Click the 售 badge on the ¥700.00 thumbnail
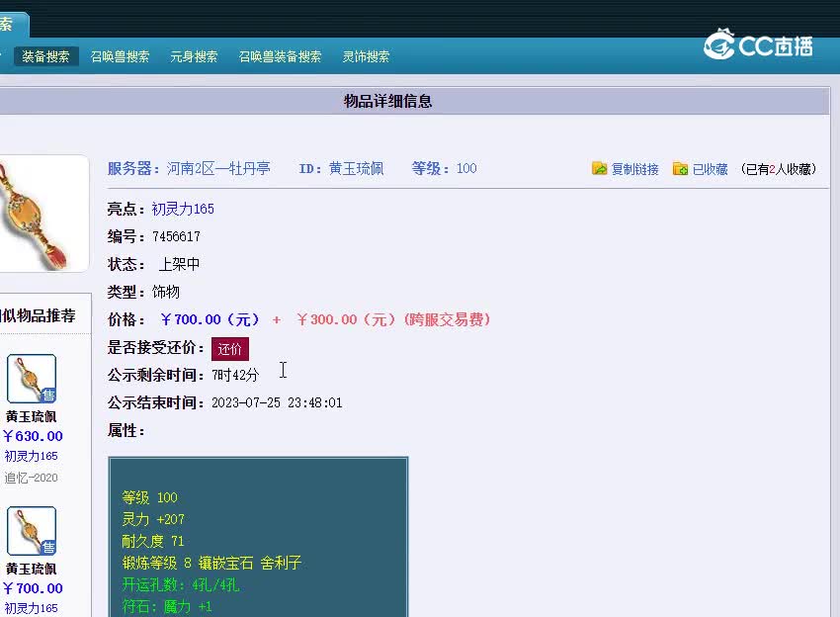840x617 pixels. [48, 548]
